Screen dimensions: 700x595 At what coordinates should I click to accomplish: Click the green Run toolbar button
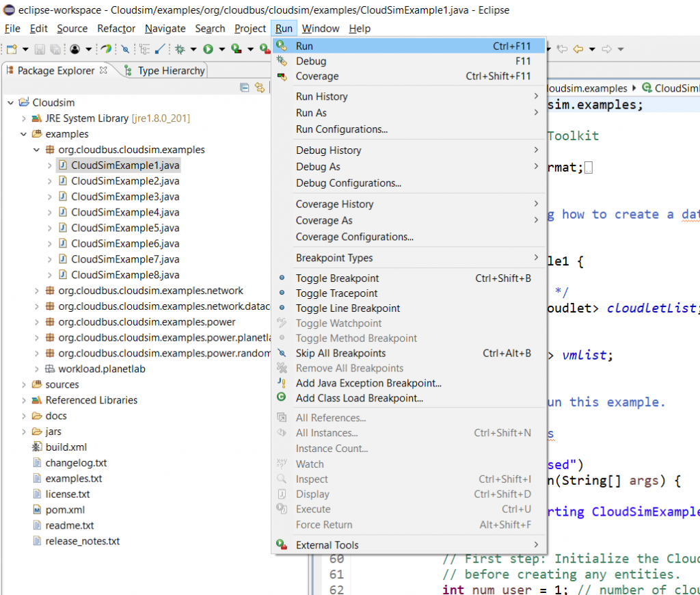pos(208,49)
